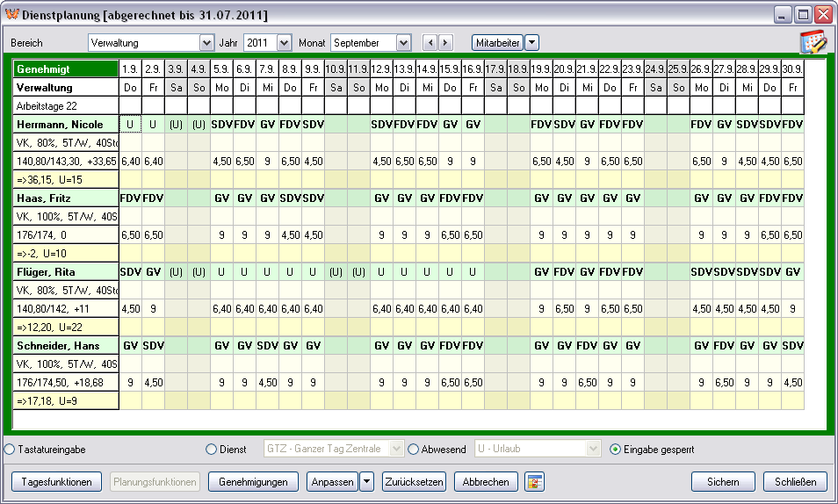Click Schneider's SDV cell on 30.9.
Viewport: 838px width, 504px height.
click(x=792, y=346)
